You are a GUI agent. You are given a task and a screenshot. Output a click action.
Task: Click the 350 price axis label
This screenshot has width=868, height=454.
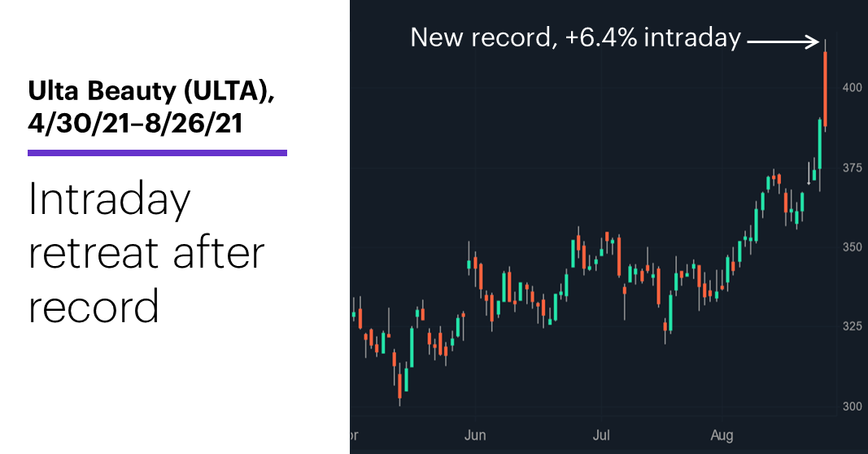pyautogui.click(x=853, y=247)
